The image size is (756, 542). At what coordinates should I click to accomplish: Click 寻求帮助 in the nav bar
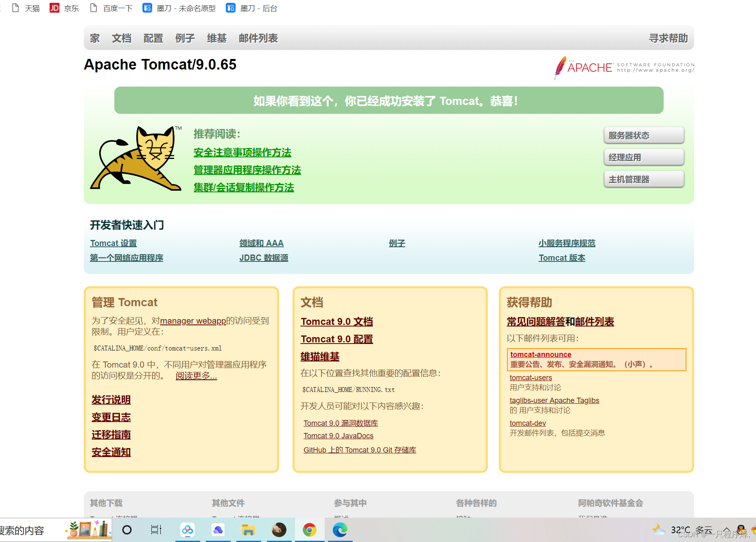click(x=669, y=38)
